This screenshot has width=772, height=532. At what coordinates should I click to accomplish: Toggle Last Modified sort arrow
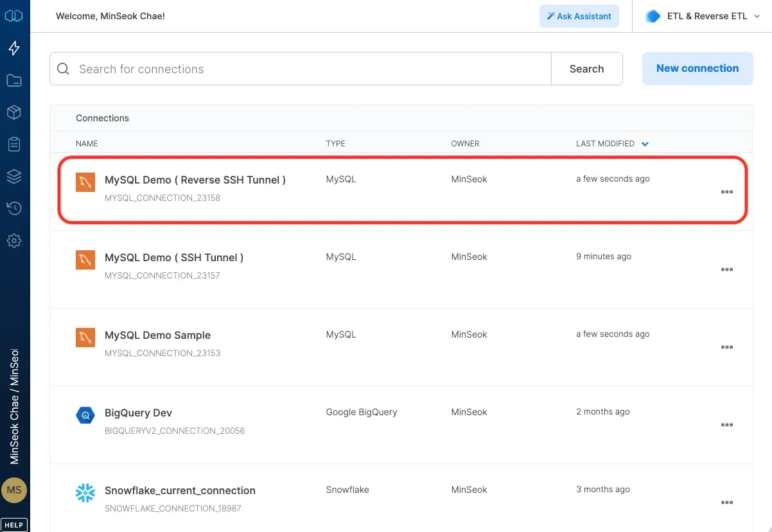point(645,144)
